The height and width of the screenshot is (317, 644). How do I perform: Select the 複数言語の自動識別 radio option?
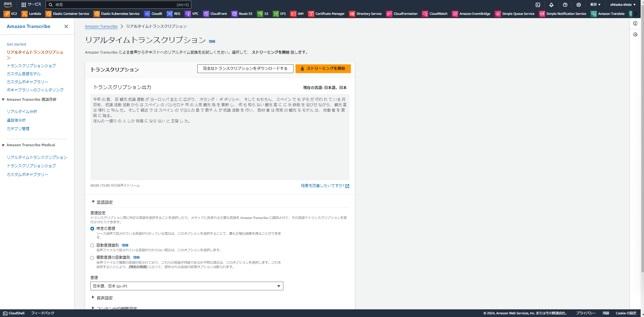pos(92,258)
